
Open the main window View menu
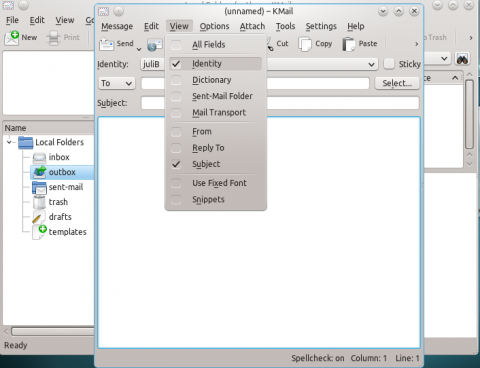65,20
